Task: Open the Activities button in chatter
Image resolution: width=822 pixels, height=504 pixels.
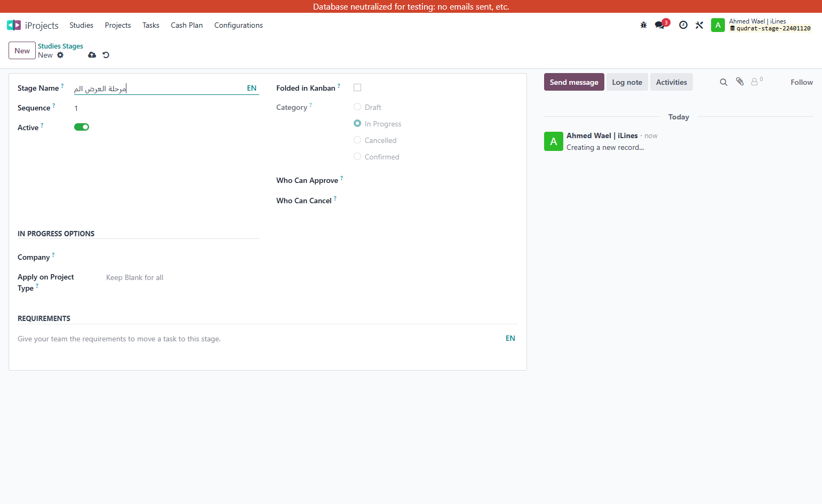Action: (672, 82)
